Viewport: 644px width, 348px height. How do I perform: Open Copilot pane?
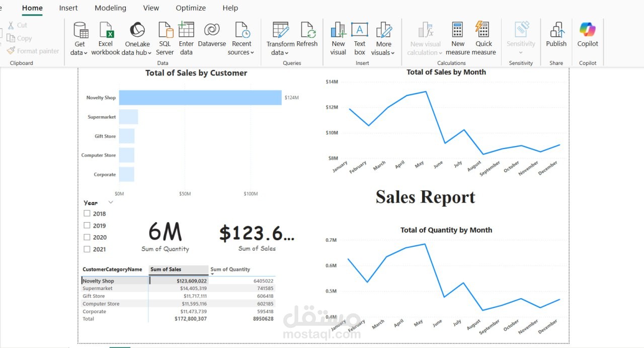[587, 30]
